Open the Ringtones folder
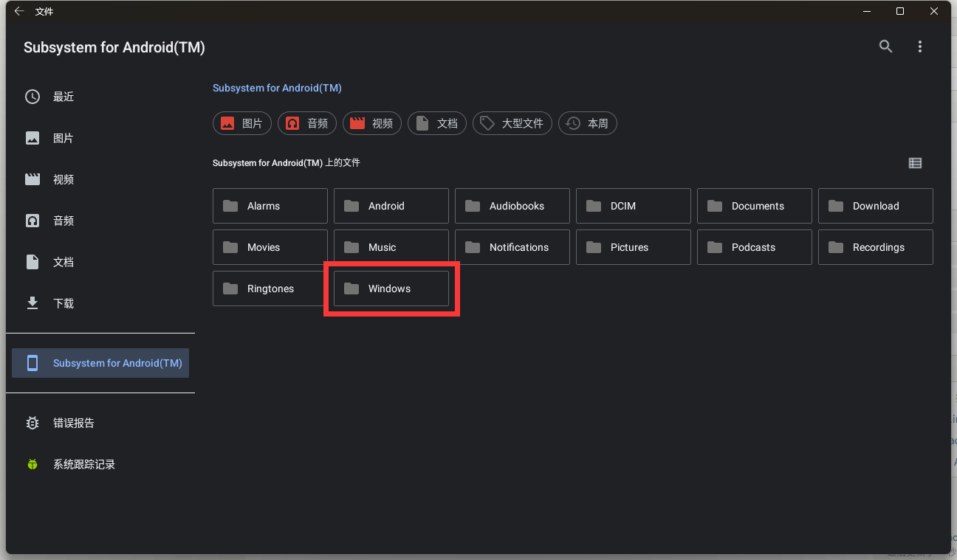The image size is (957, 560). pyautogui.click(x=270, y=288)
